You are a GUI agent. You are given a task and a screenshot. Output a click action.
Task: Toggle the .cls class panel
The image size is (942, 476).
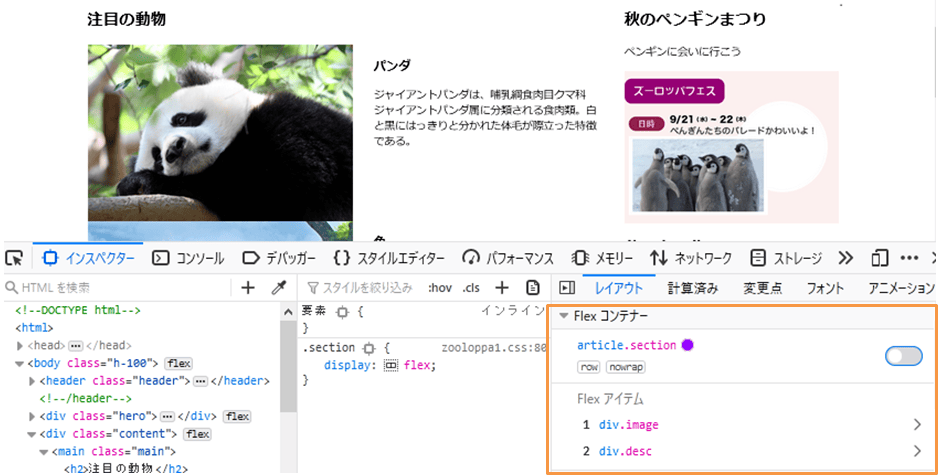(472, 288)
